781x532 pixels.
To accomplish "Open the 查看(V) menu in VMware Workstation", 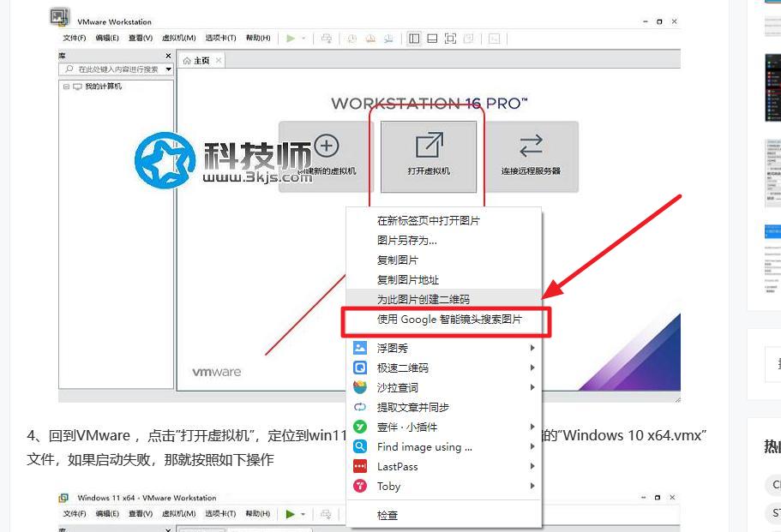I will click(141, 38).
